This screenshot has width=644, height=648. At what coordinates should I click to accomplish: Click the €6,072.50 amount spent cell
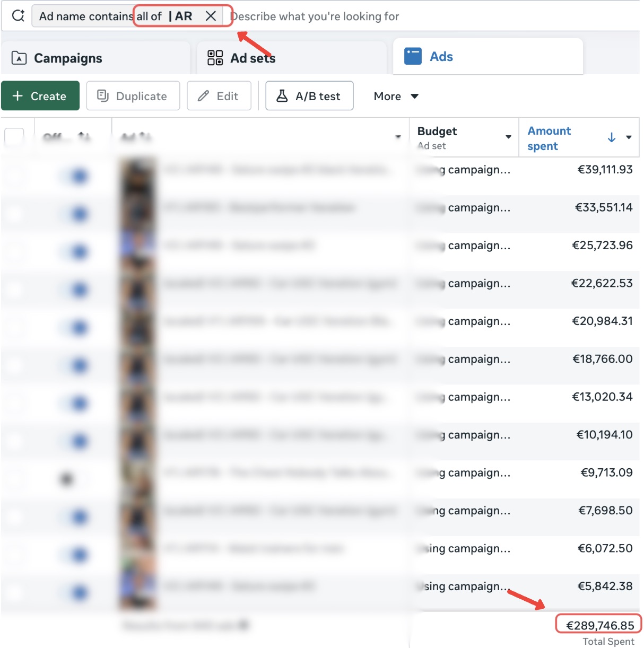[605, 548]
